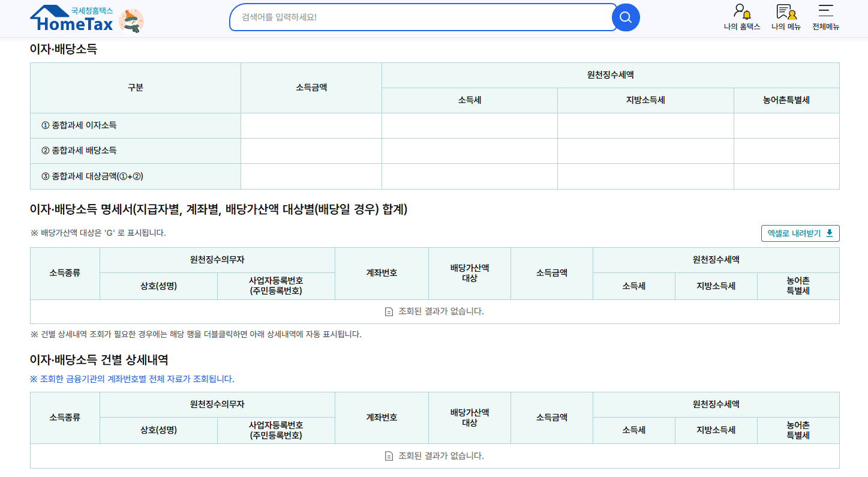Click the download arrow icon in 엑셀로 내려받기

pos(830,233)
